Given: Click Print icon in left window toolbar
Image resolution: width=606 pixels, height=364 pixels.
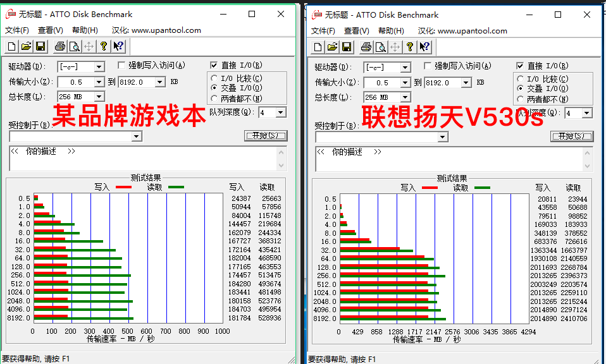Looking at the screenshot, I should [x=60, y=47].
